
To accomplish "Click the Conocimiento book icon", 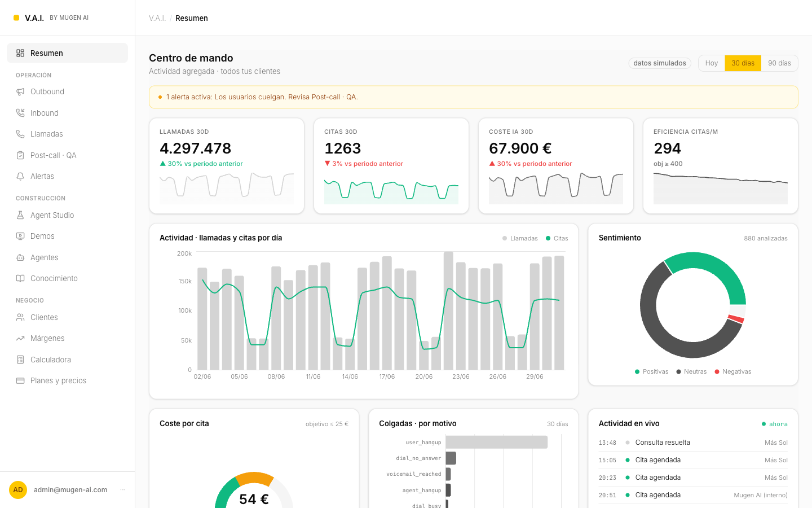I will [20, 278].
